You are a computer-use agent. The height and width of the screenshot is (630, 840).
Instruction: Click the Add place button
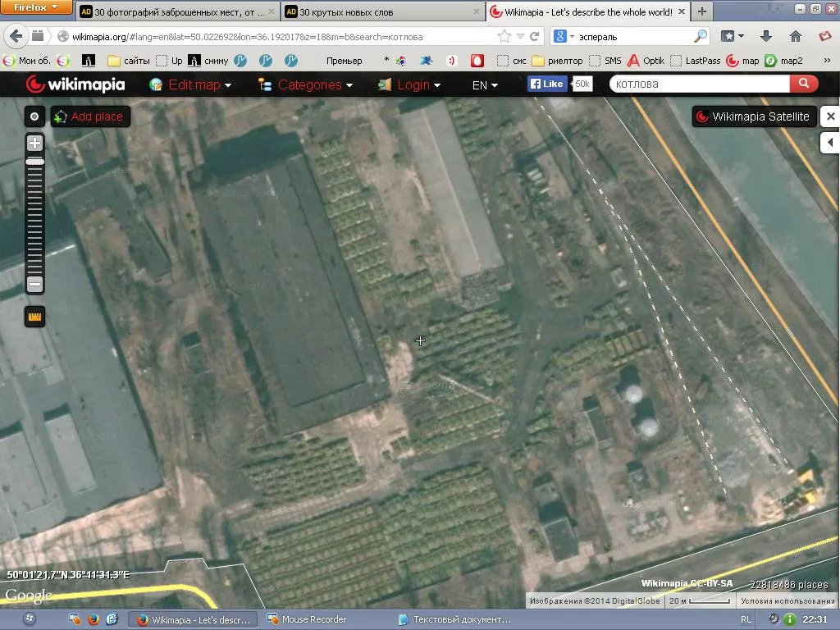tap(90, 116)
